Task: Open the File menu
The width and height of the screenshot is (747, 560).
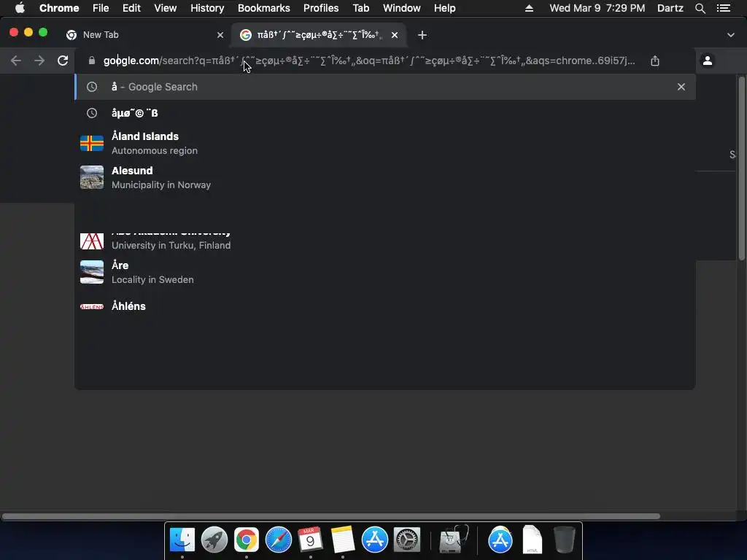Action: click(x=101, y=8)
